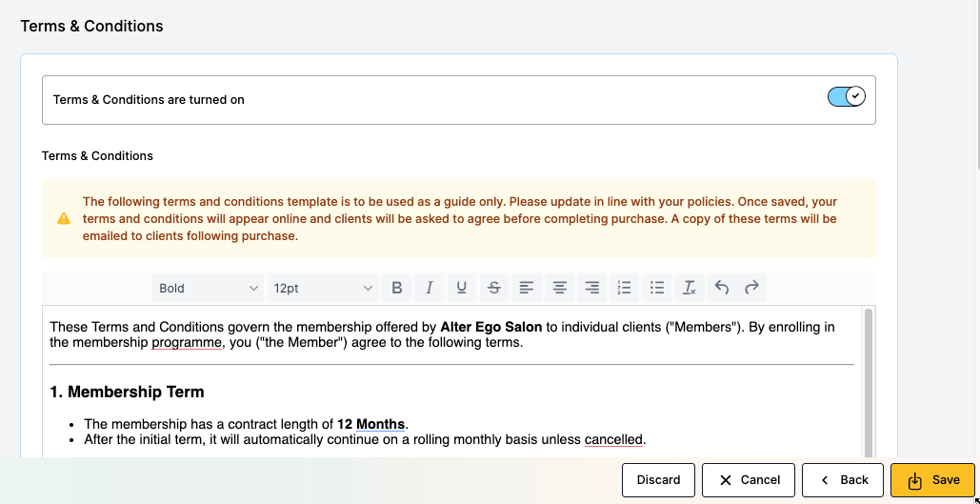
Task: Center align the text
Action: pos(560,288)
